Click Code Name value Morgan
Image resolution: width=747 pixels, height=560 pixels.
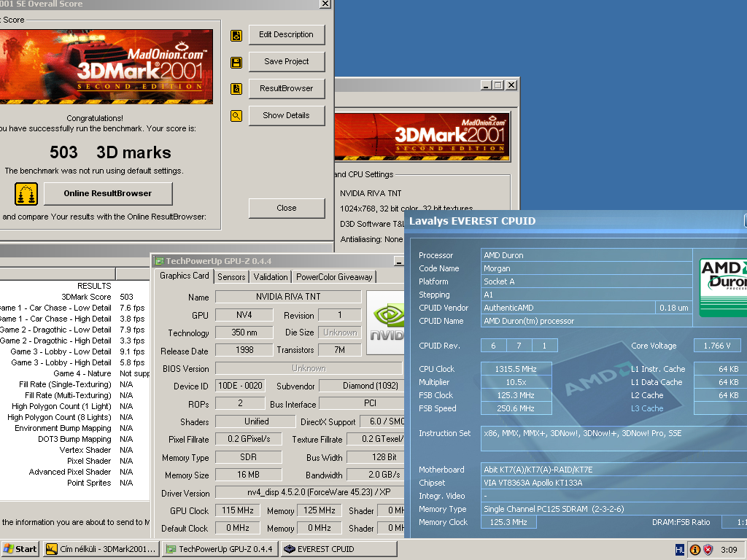587,268
